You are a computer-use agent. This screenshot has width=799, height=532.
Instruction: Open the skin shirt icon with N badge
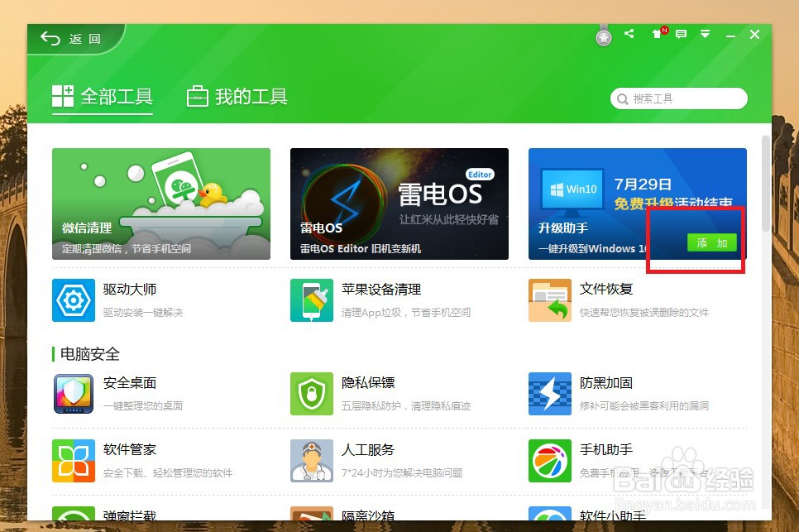point(659,34)
